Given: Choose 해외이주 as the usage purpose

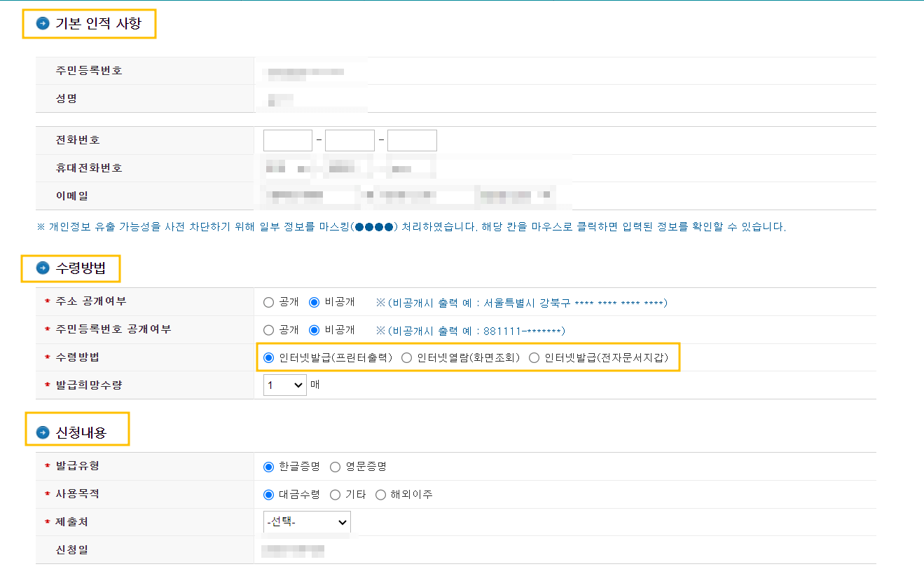Looking at the screenshot, I should 380,494.
